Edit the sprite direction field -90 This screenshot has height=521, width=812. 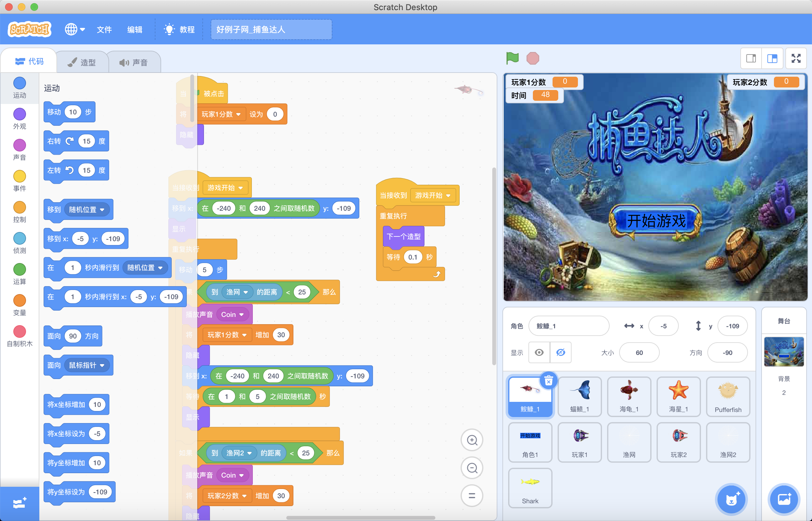(727, 352)
